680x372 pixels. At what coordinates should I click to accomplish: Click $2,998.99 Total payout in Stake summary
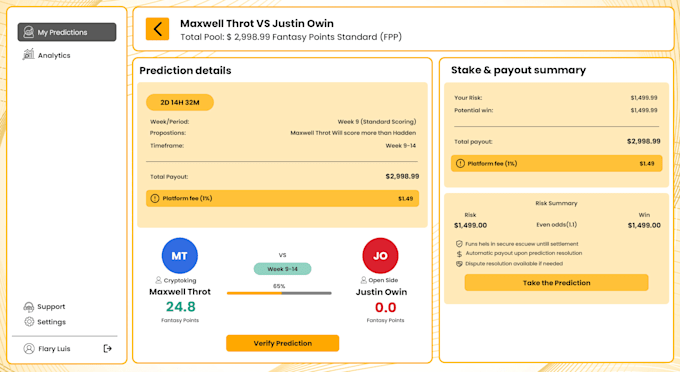(x=644, y=141)
